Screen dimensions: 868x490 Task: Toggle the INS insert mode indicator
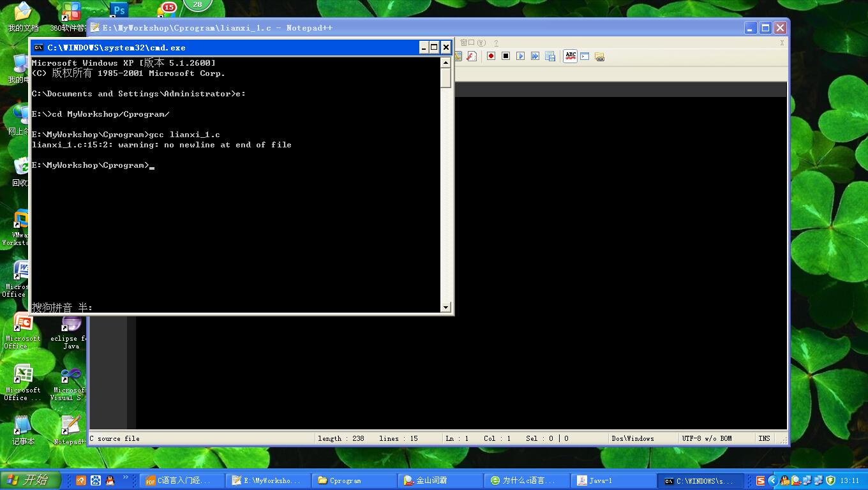(x=764, y=438)
